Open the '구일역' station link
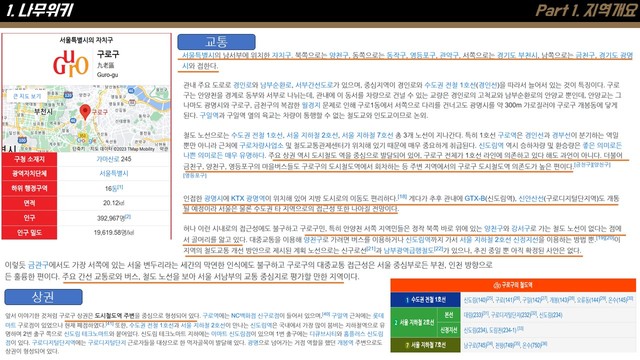 click(209, 116)
